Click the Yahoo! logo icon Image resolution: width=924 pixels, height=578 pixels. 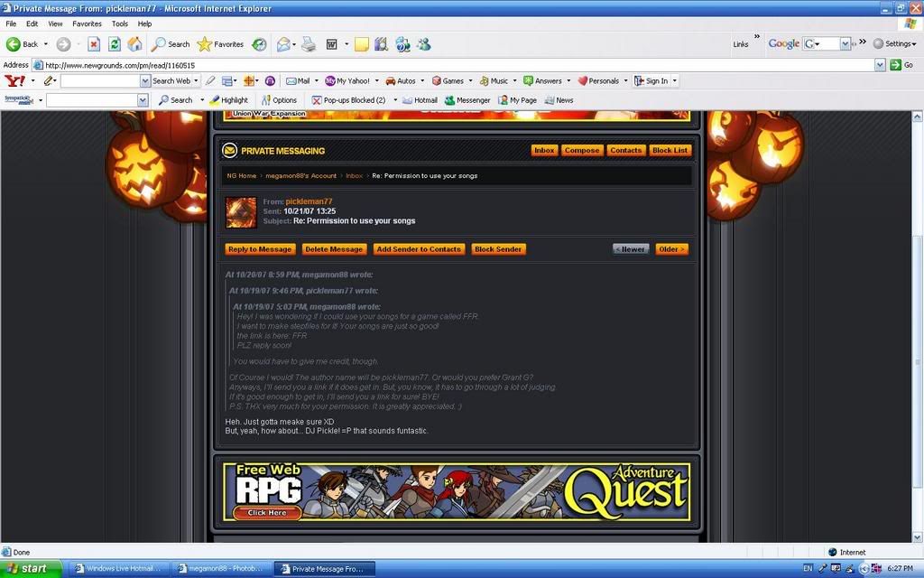(x=14, y=80)
